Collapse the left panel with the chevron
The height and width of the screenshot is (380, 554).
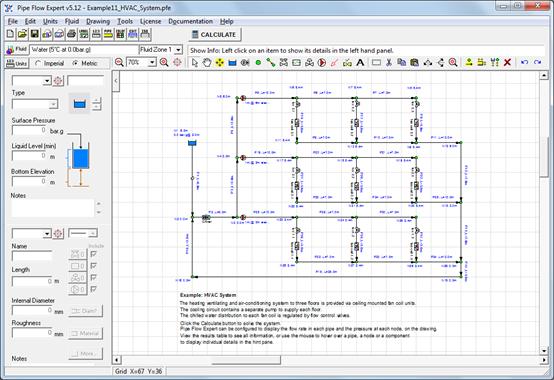pos(116,81)
